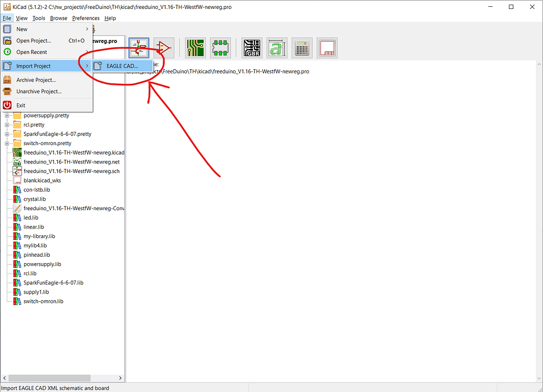Expand the powersupply.pretty folder

point(7,115)
